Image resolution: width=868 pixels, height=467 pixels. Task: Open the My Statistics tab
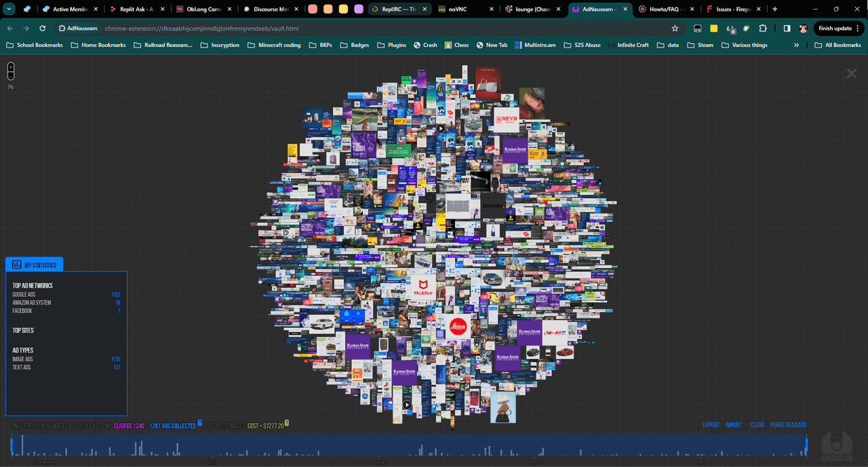pos(34,265)
